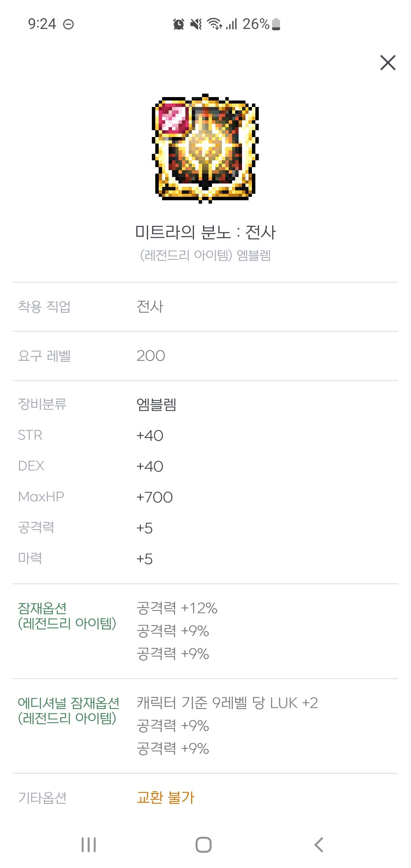Tap the Mitra's Rage emblem icon
This screenshot has width=411, height=868.
click(205, 148)
